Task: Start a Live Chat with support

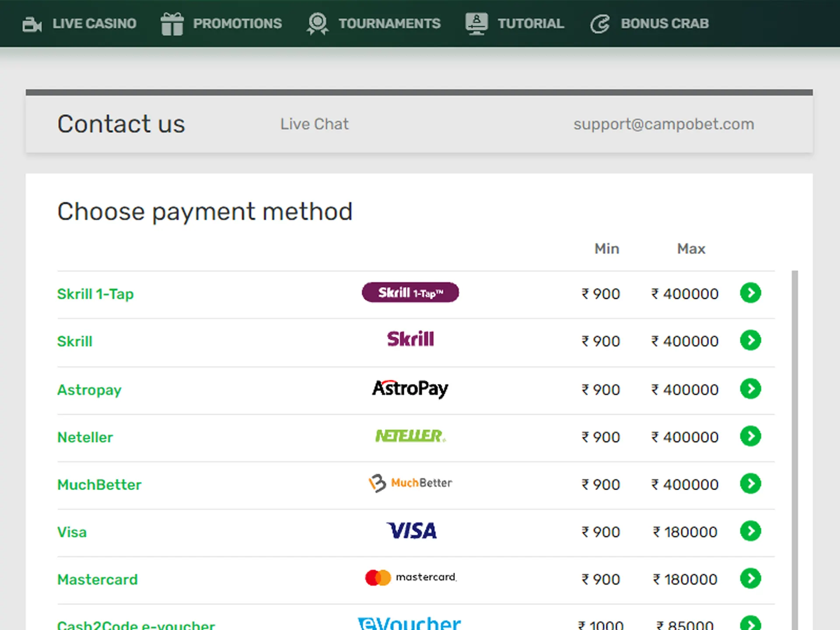Action: click(x=315, y=124)
